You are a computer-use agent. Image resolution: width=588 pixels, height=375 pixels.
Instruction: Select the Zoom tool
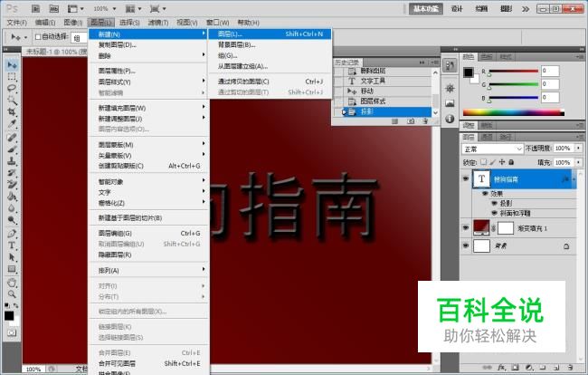click(12, 293)
